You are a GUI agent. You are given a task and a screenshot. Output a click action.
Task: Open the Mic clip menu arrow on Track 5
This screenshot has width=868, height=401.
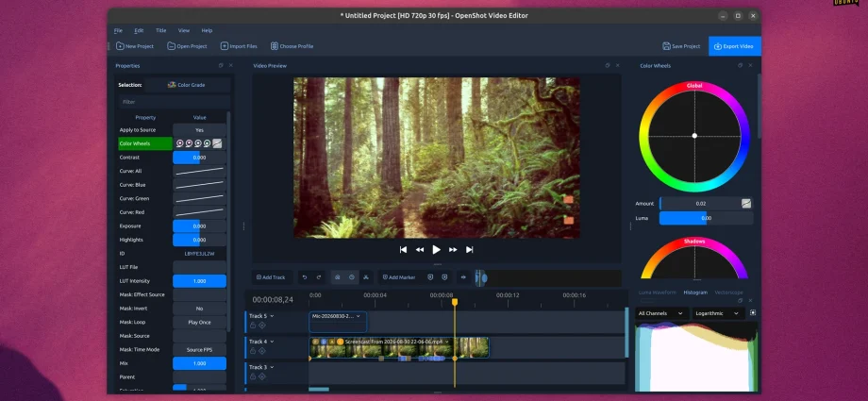point(359,316)
